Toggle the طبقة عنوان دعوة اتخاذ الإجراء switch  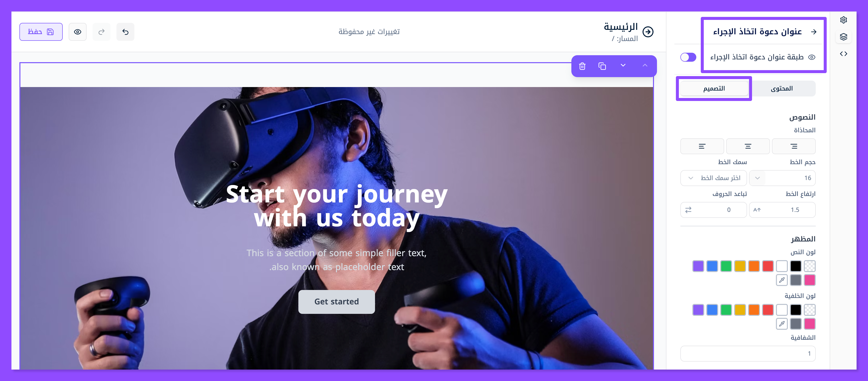688,57
